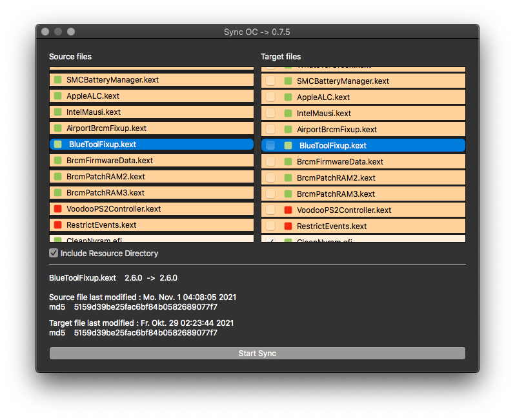Select RestrictEvents.kext name in Source files
The image size is (515, 420).
tap(101, 225)
